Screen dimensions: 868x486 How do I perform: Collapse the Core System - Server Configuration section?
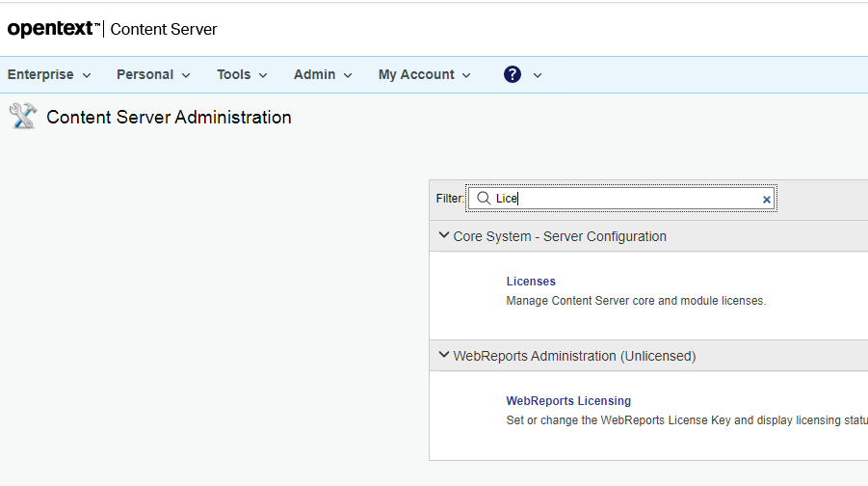pyautogui.click(x=444, y=235)
